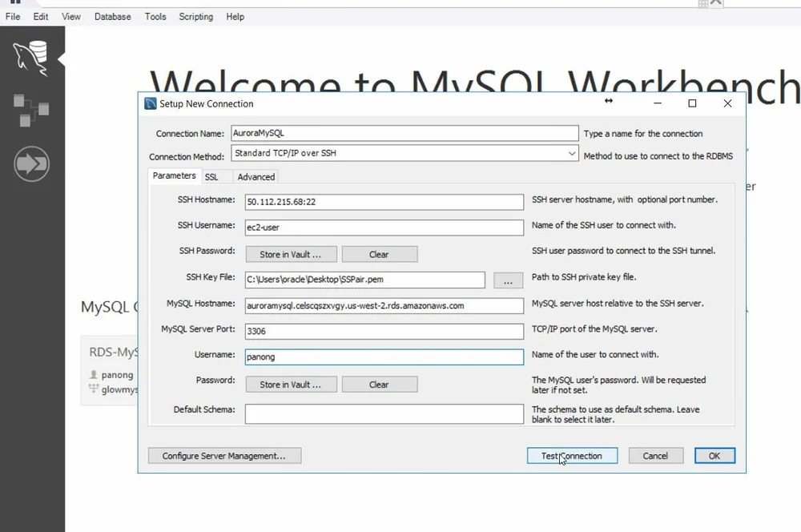Open the MySQL connections home sidebar icon
The height and width of the screenshot is (532, 801).
[x=31, y=58]
